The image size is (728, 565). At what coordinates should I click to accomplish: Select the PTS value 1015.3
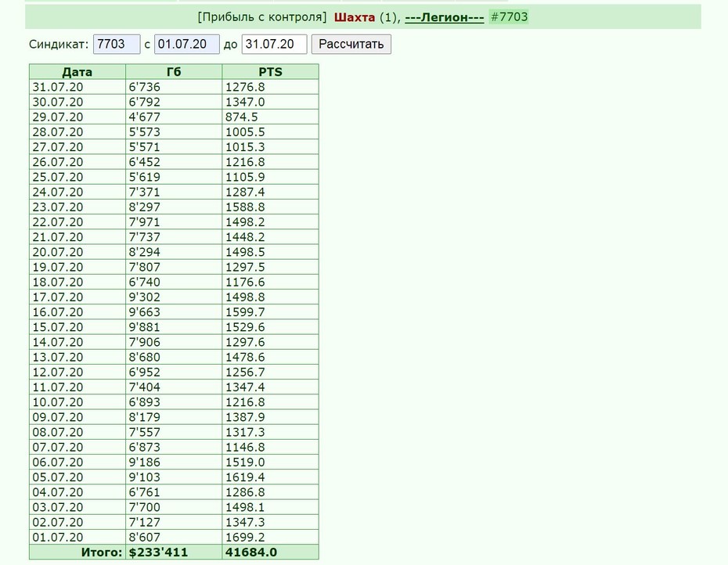(x=245, y=147)
